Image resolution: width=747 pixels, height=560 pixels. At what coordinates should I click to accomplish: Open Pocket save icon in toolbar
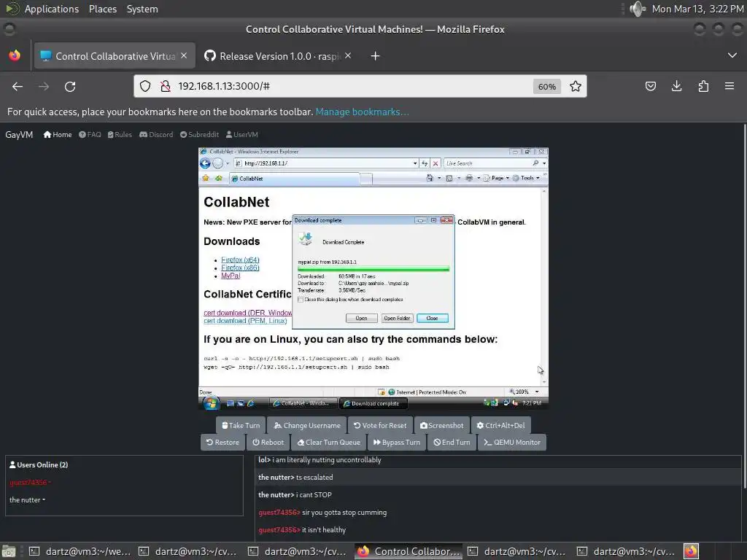(x=650, y=86)
